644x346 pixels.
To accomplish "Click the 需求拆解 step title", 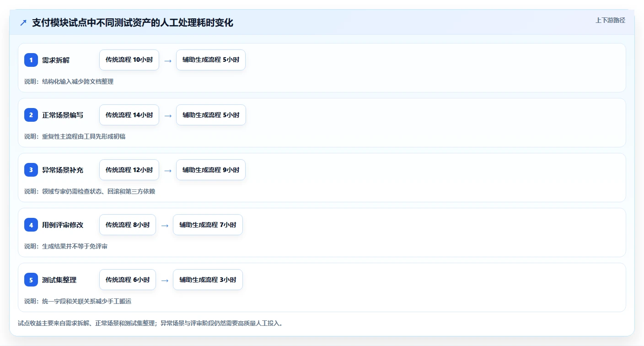I will 56,60.
